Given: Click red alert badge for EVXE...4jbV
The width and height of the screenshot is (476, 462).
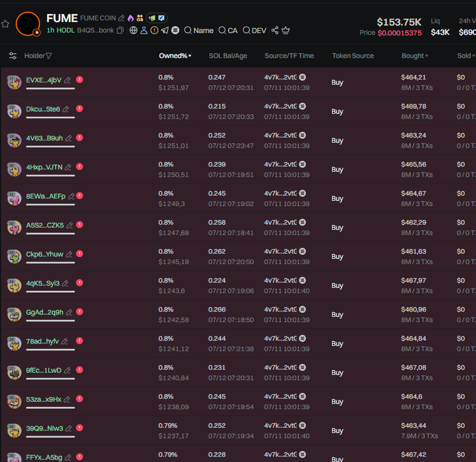Looking at the screenshot, I should click(x=80, y=80).
